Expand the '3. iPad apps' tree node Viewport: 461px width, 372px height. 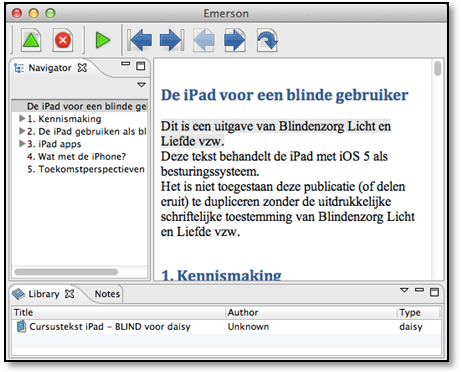[22, 144]
